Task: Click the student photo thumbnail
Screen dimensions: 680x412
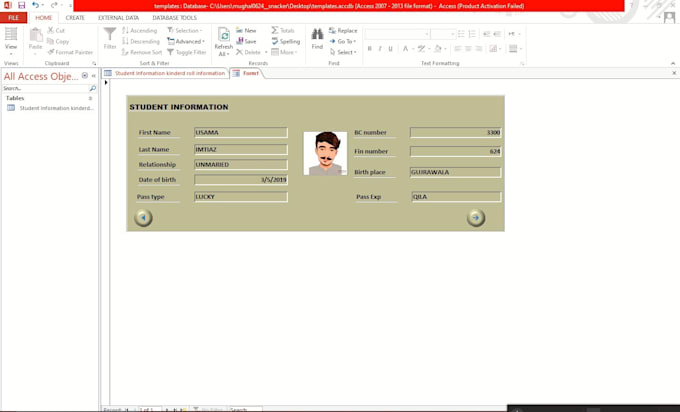Action: click(325, 154)
